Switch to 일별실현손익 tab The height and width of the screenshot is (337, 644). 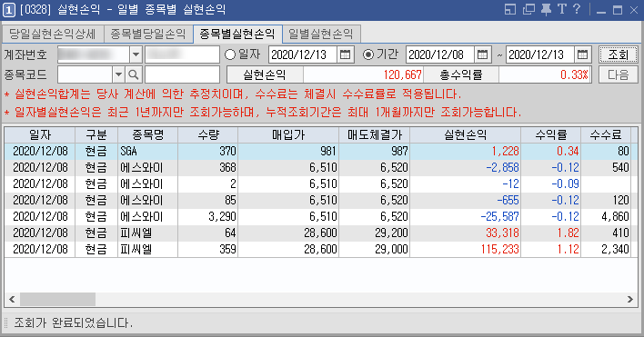click(x=321, y=34)
